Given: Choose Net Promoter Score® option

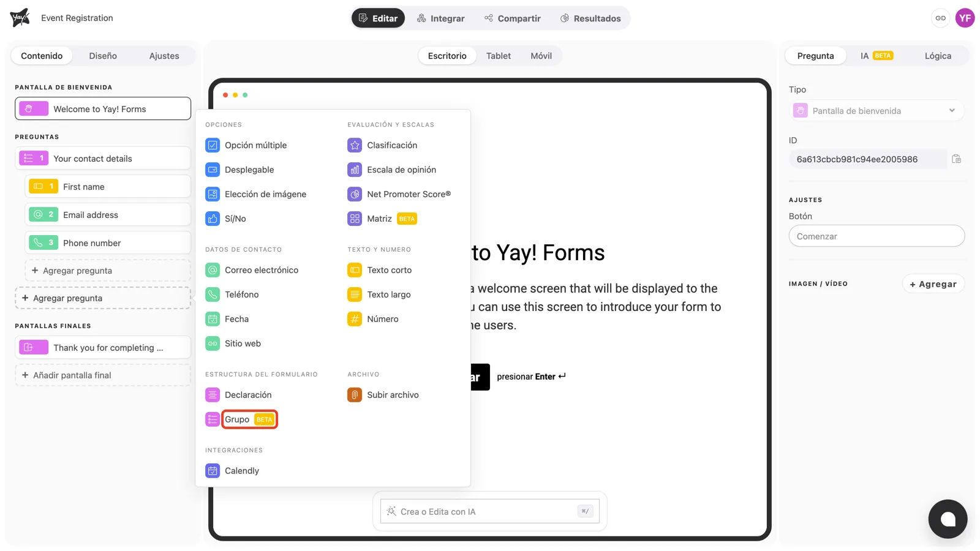Looking at the screenshot, I should point(399,194).
